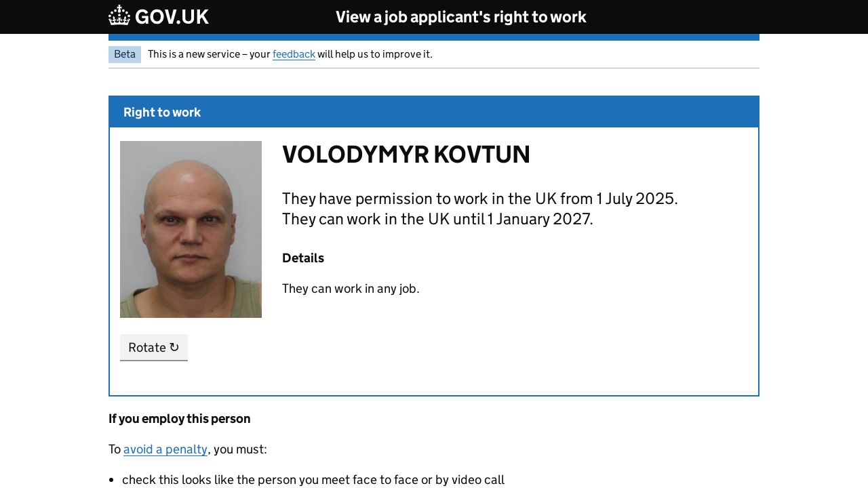Click the face to face check bullet item
868x488 pixels.
313,480
